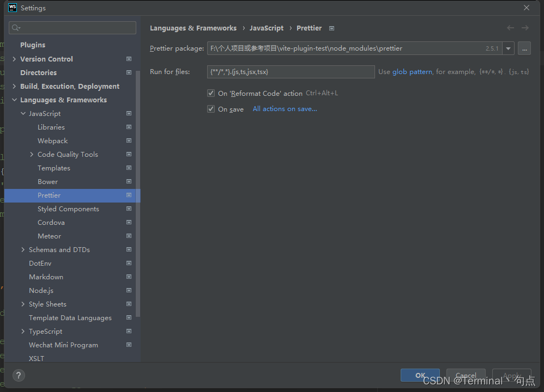This screenshot has width=544, height=392.
Task: Click the Cancel button
Action: point(466,375)
